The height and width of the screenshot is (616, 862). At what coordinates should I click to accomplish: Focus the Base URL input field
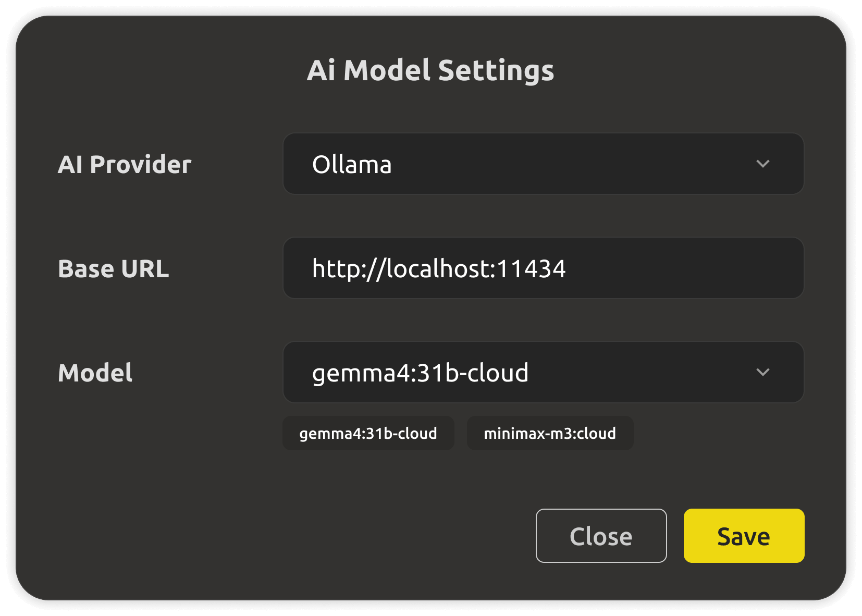coord(543,268)
